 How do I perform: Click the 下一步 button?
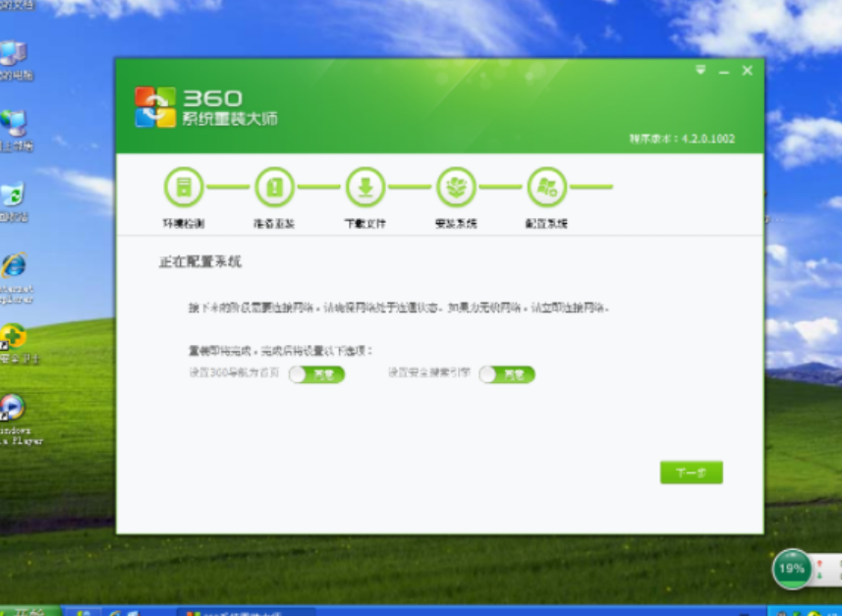tap(691, 473)
